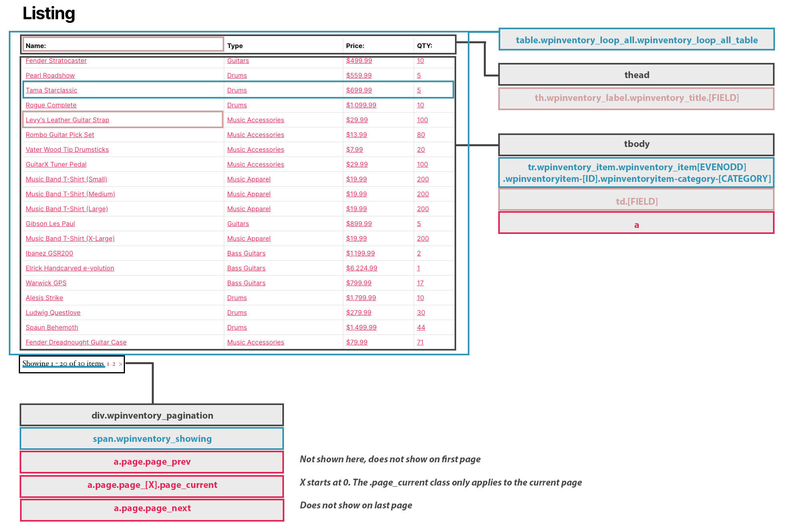
Task: Click Guitars type in Fender Stratocaster row
Action: [x=238, y=60]
